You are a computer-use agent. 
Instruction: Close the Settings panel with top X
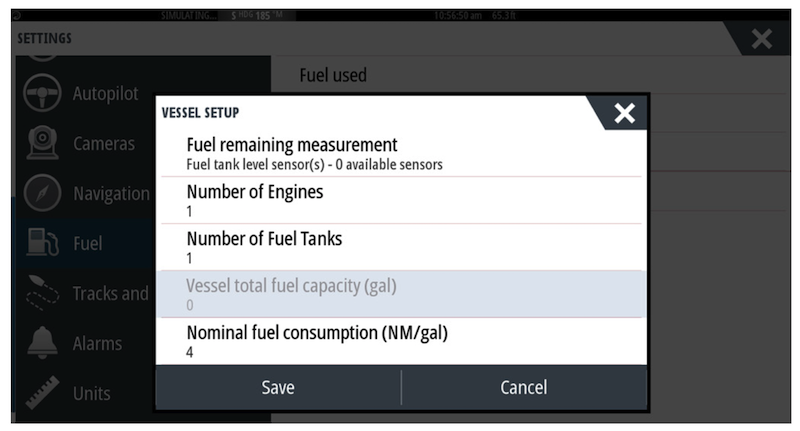coord(761,39)
